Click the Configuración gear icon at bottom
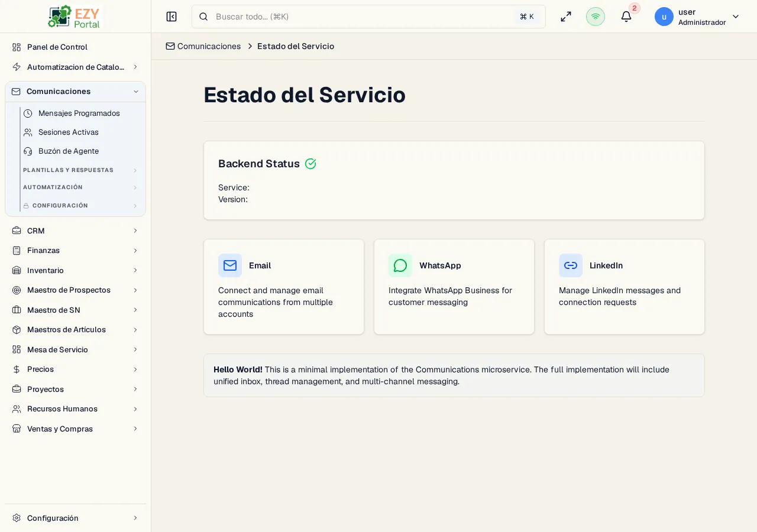This screenshot has height=532, width=757. point(17,518)
